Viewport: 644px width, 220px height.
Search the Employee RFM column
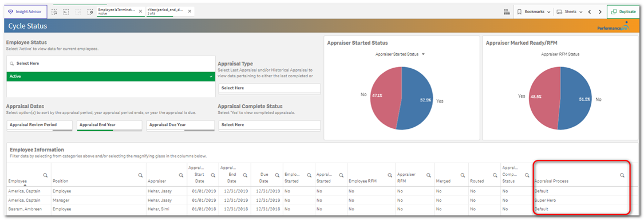tap(389, 175)
